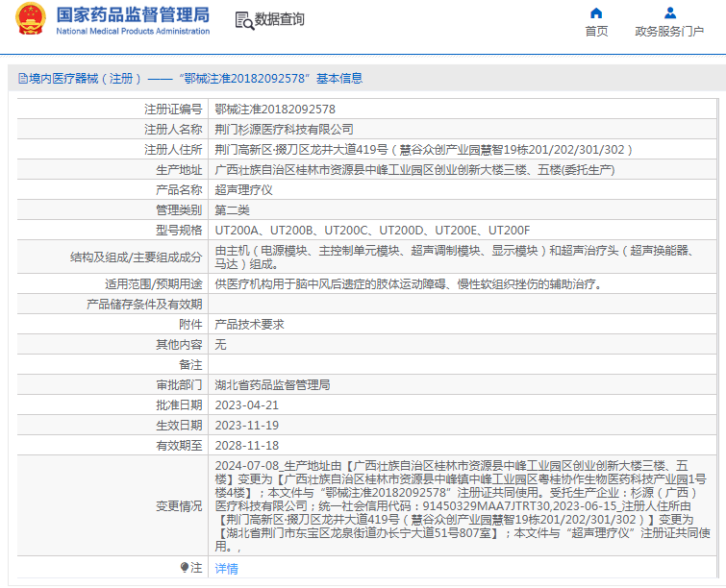
Task: Click 荆门杉源医疗科技有限公司 cell
Action: (x=284, y=129)
